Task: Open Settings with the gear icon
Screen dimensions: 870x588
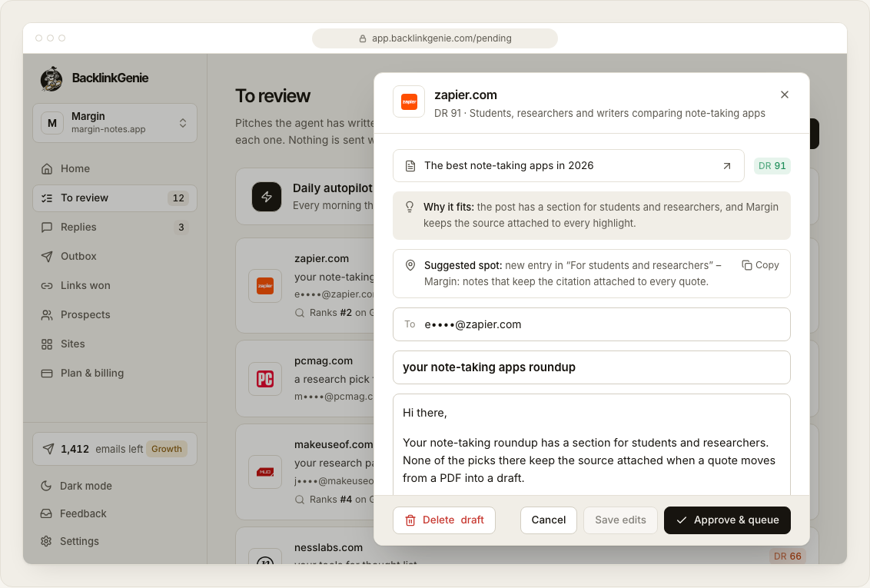Action: (115, 541)
